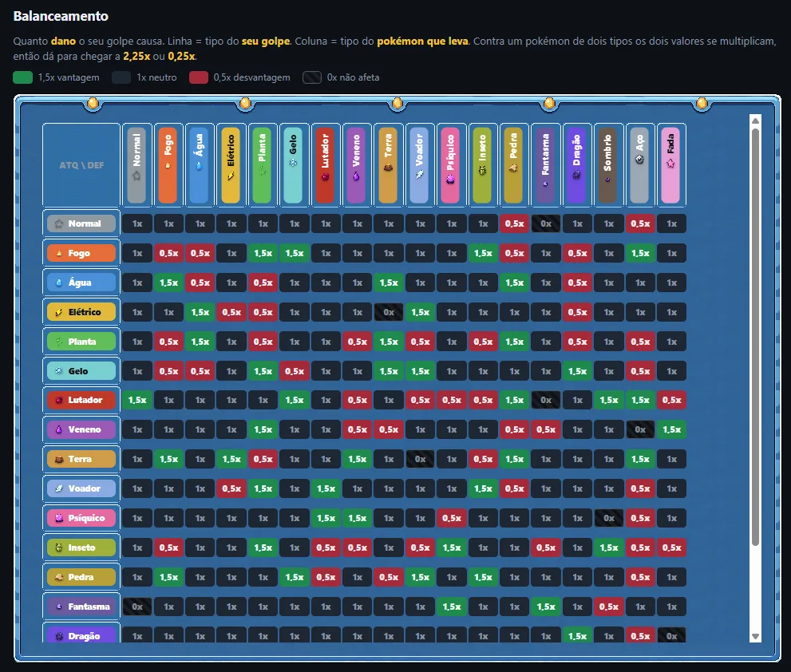Click the 0x cell for Normal versus Fantasma
The height and width of the screenshot is (672, 791).
click(x=546, y=223)
